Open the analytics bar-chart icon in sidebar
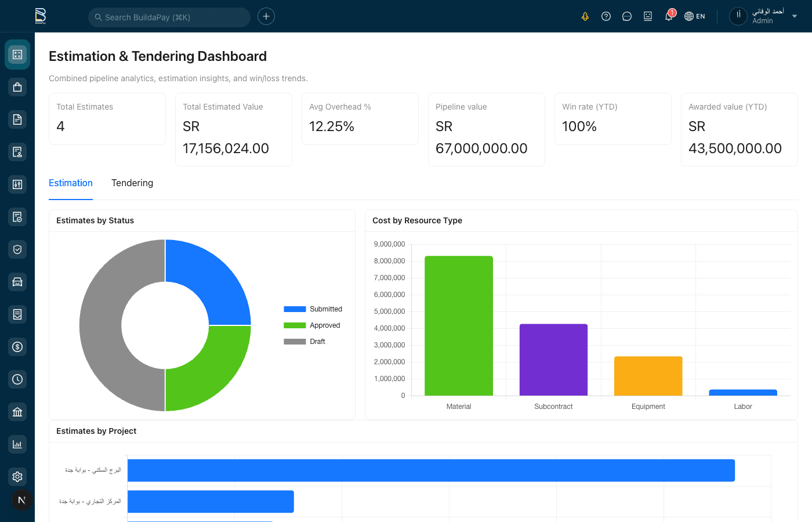 (x=17, y=444)
